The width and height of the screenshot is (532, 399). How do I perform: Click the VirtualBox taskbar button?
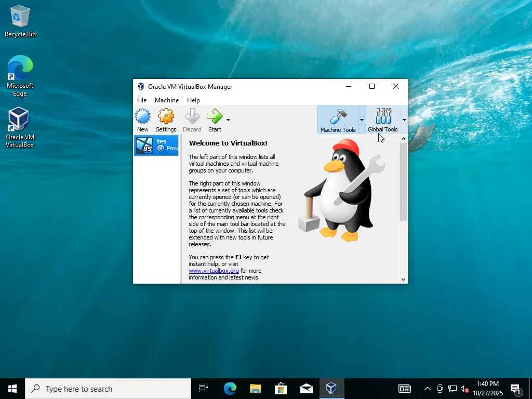pyautogui.click(x=331, y=389)
